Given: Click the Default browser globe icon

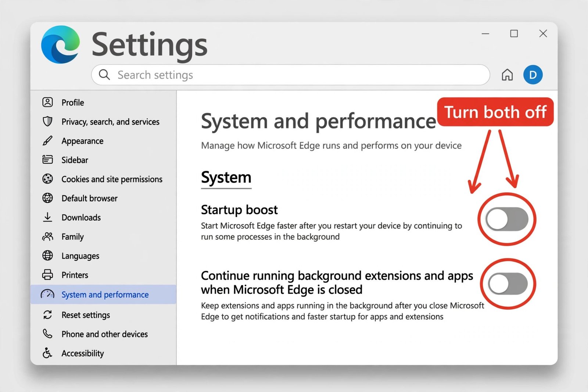Looking at the screenshot, I should point(47,198).
